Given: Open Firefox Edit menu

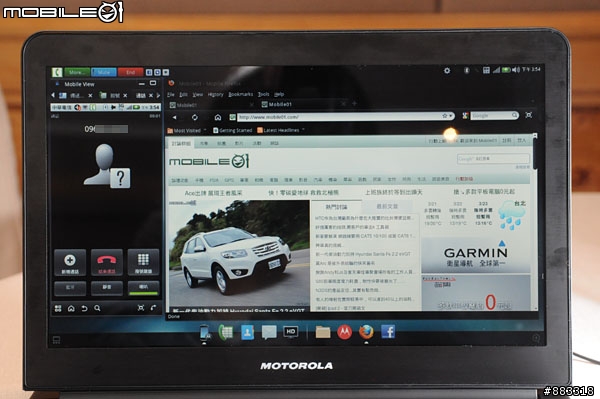Looking at the screenshot, I should [184, 94].
